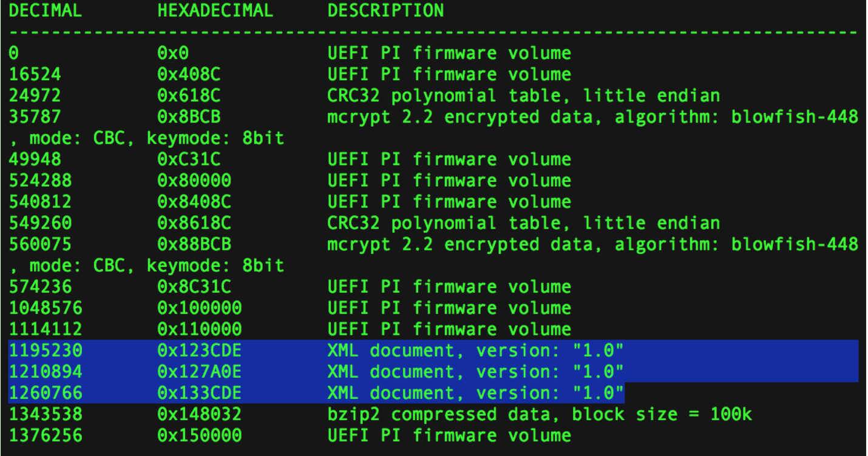868x456 pixels.
Task: Click hex offset 0x88BCB
Action: click(x=194, y=244)
